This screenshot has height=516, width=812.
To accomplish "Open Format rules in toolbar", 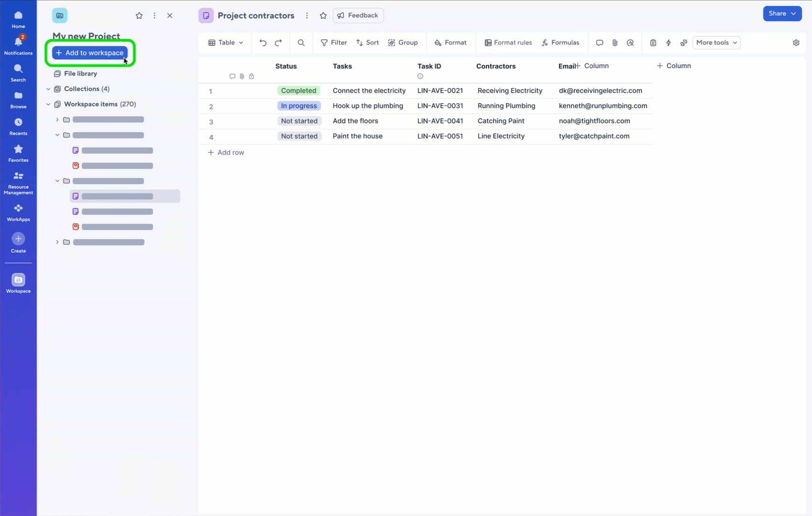I will coord(508,43).
